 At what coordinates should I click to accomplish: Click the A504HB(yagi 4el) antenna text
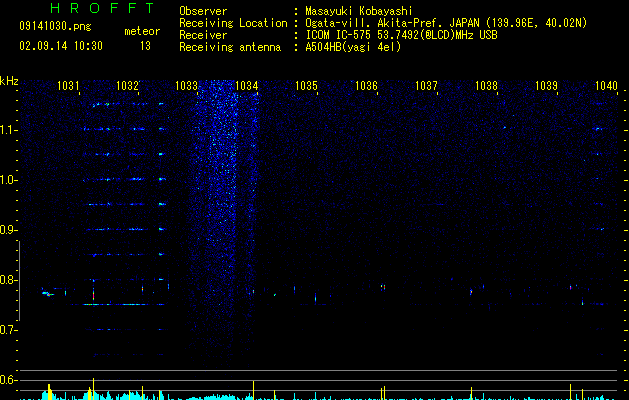353,47
